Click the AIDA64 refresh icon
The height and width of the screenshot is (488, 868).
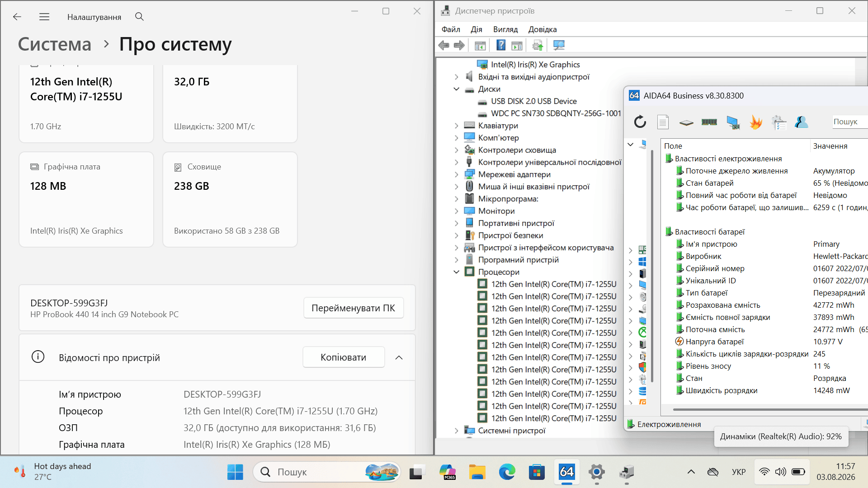tap(640, 122)
